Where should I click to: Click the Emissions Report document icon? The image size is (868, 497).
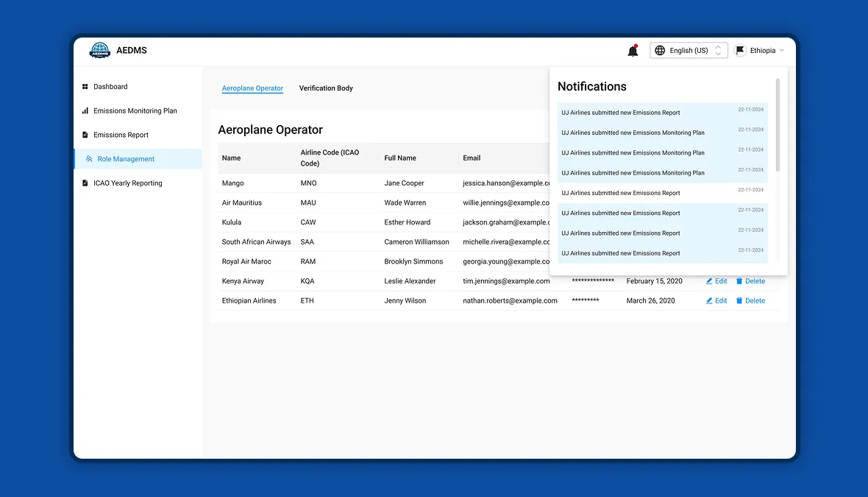tap(85, 135)
